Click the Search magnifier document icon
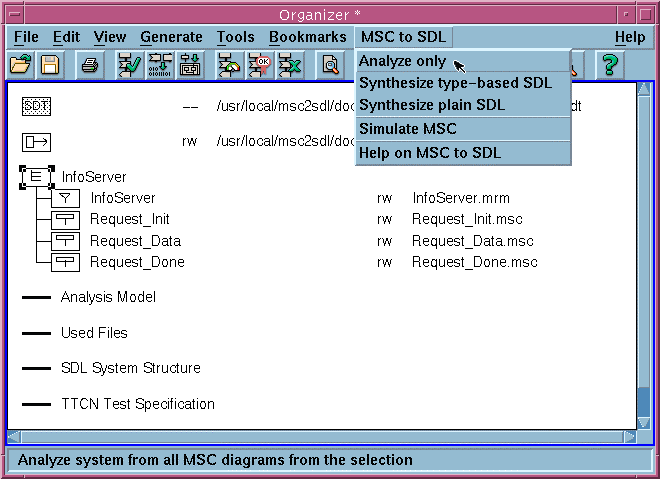660x479 pixels. [x=330, y=65]
